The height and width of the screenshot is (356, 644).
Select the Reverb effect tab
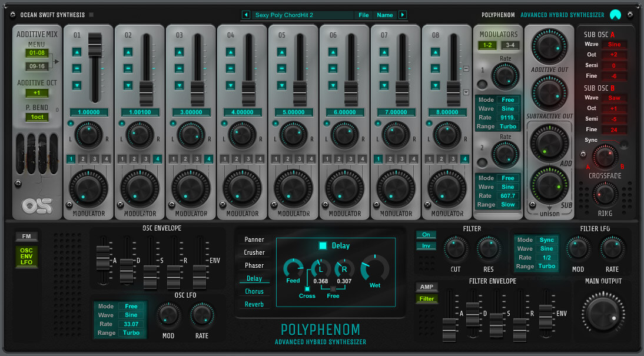pos(254,304)
